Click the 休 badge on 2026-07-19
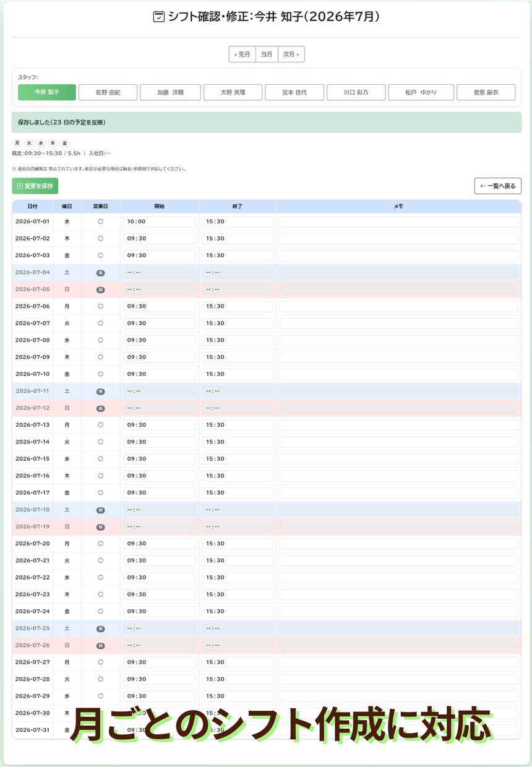The width and height of the screenshot is (532, 767). pos(100,527)
